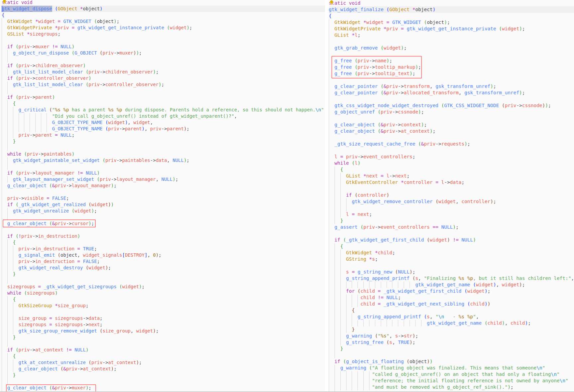Click the g_clear_object (&priv->muxer) line
Screen dimensions: 574x392
(x=49, y=388)
